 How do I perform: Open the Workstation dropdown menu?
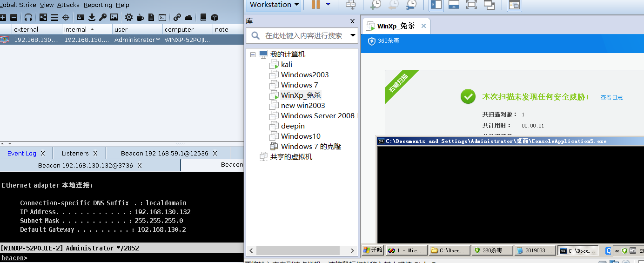point(274,5)
